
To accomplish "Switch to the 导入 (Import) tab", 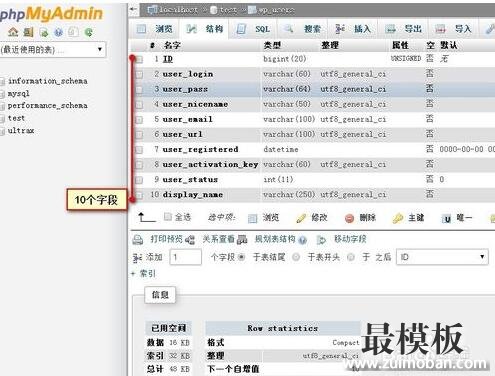I will [454, 29].
